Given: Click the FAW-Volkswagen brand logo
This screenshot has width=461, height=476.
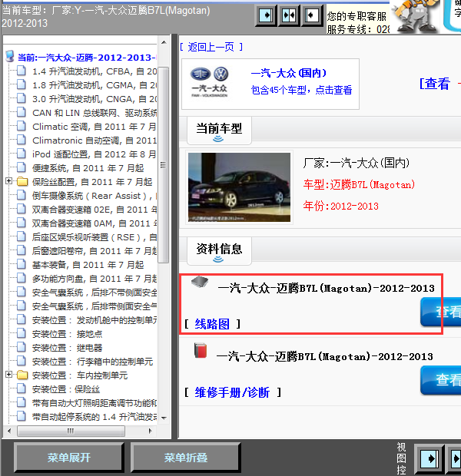Looking at the screenshot, I should [210, 82].
